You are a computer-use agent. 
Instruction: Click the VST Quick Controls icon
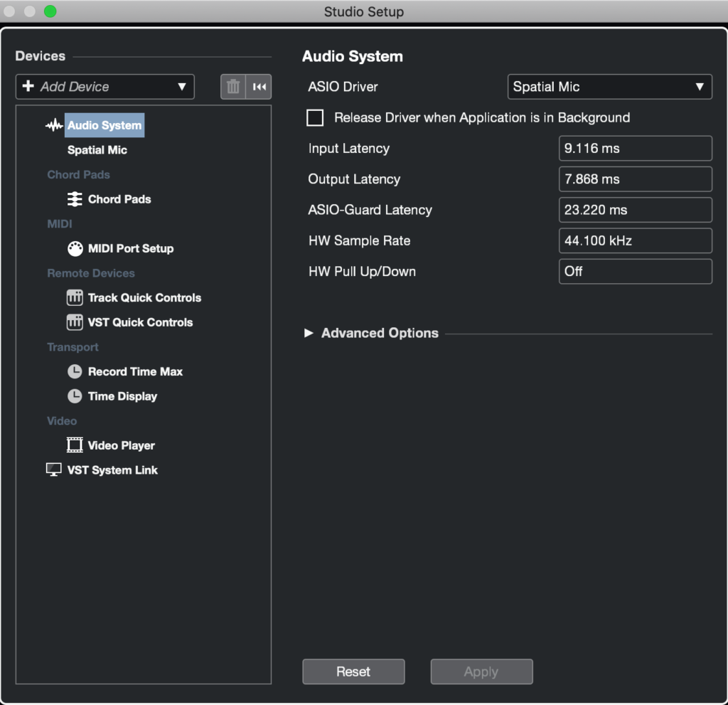[x=75, y=322]
